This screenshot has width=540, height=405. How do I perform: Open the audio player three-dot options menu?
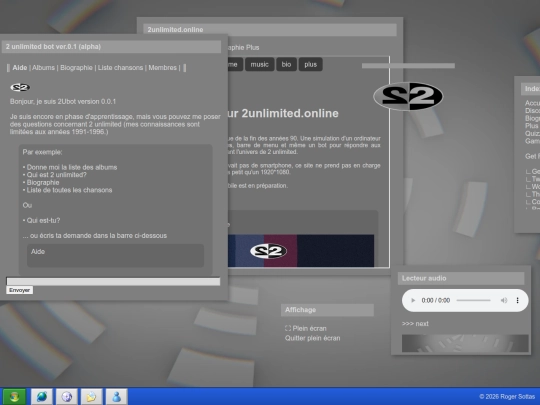pyautogui.click(x=517, y=300)
